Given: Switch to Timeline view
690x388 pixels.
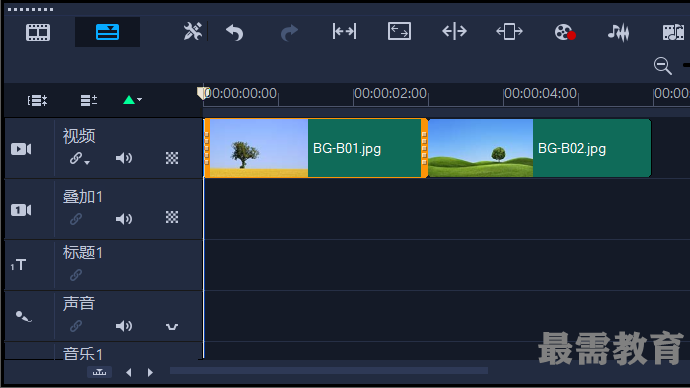Looking at the screenshot, I should tap(107, 32).
